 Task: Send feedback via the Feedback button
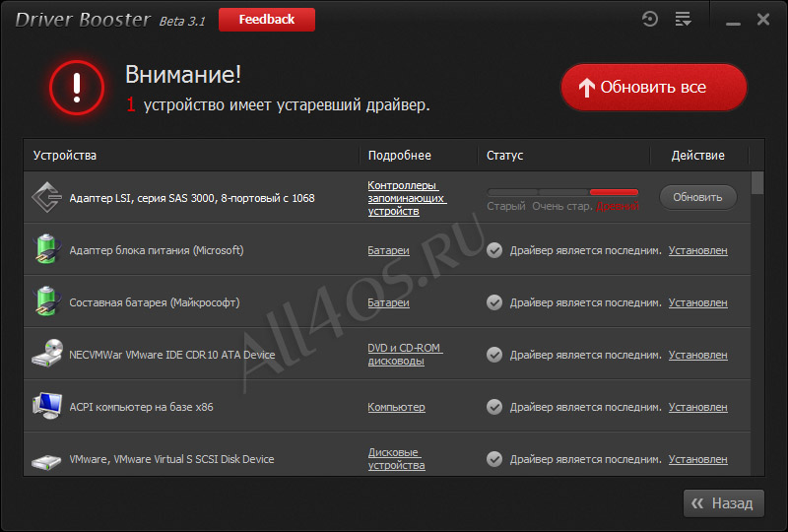[x=267, y=20]
